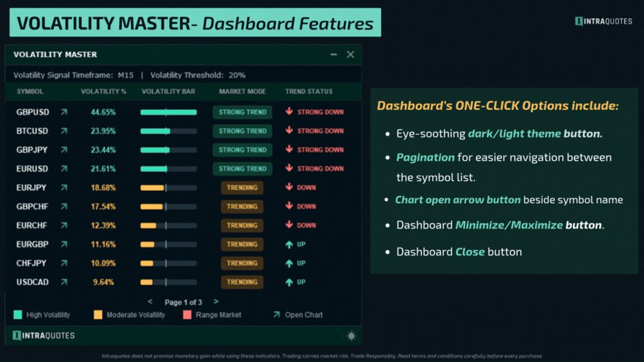This screenshot has height=362, width=644.
Task: Click STRONG DOWN status in GBPJPY row
Action: pos(321,149)
